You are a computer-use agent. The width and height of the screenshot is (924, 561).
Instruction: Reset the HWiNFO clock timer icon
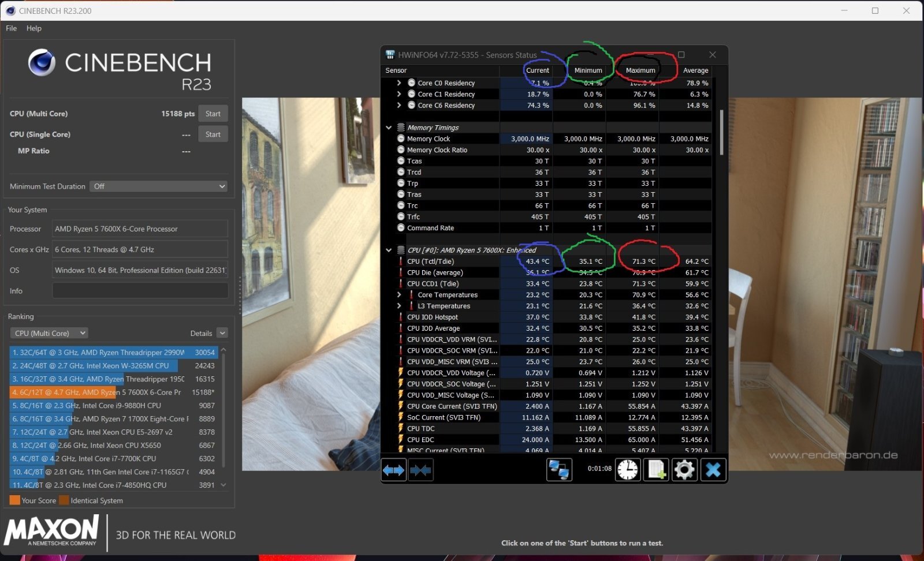click(628, 470)
